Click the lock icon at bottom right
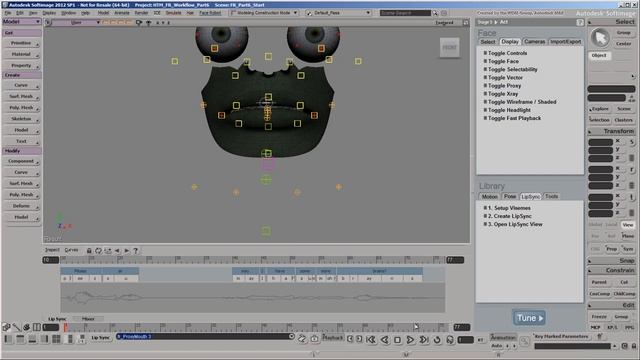640x360 pixels. pos(634,346)
